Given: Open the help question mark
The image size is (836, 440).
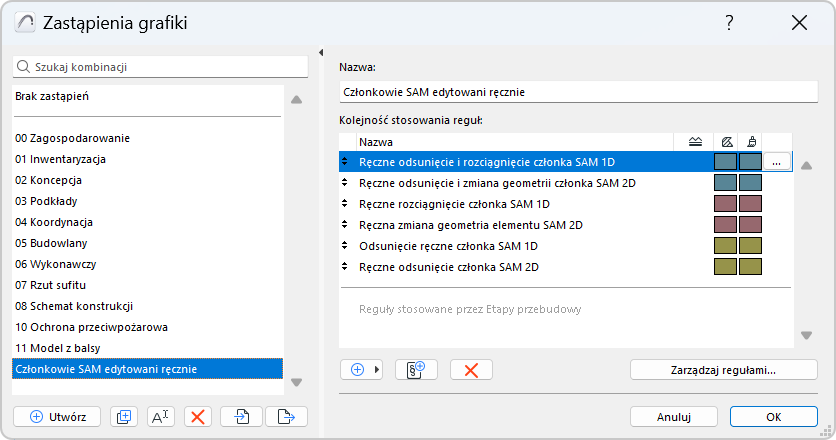Looking at the screenshot, I should pyautogui.click(x=729, y=23).
